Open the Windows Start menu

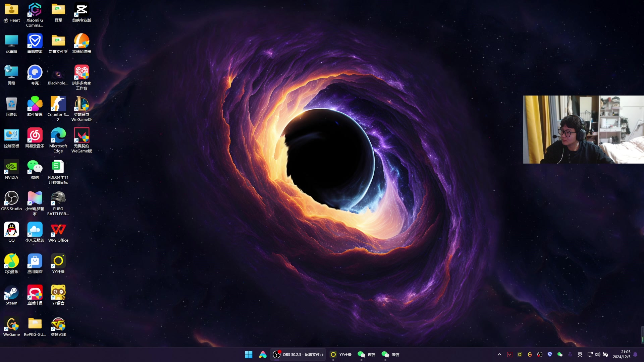point(249,355)
